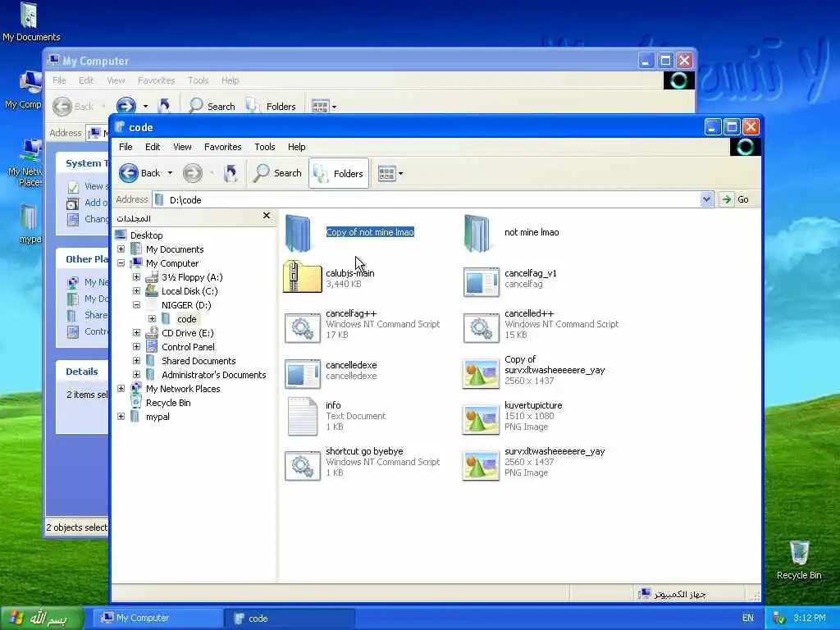Open the Help menu in code window
The width and height of the screenshot is (840, 630).
point(296,147)
